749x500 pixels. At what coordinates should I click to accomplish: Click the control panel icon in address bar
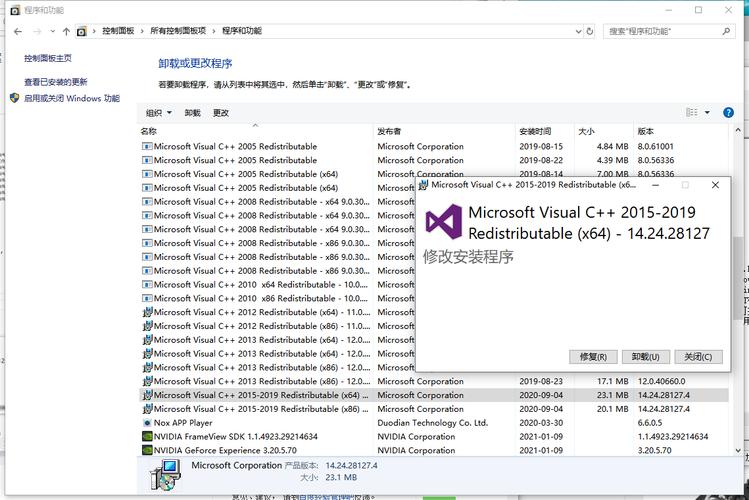[x=82, y=32]
